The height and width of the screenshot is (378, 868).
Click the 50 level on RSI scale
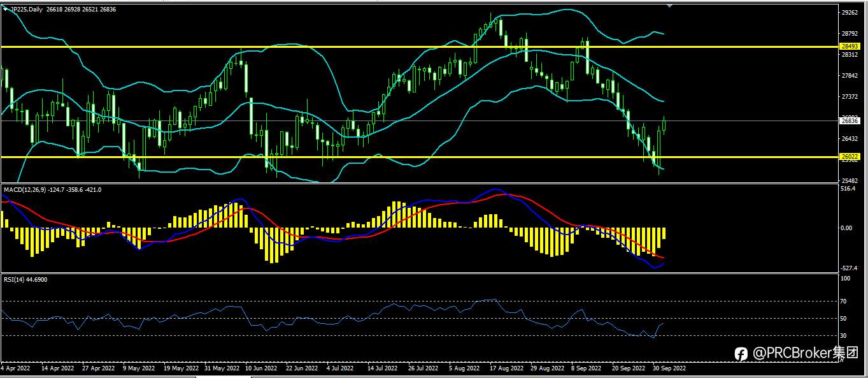tap(844, 318)
